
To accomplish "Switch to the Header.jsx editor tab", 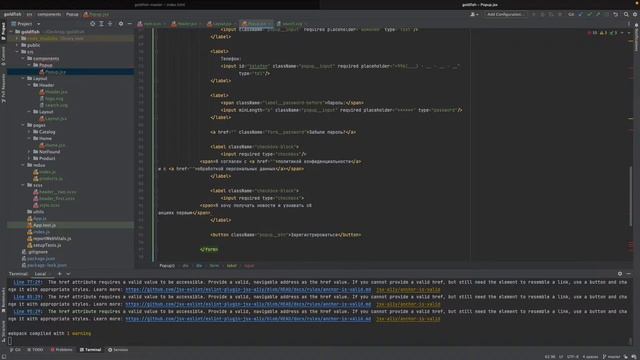I will pos(187,24).
